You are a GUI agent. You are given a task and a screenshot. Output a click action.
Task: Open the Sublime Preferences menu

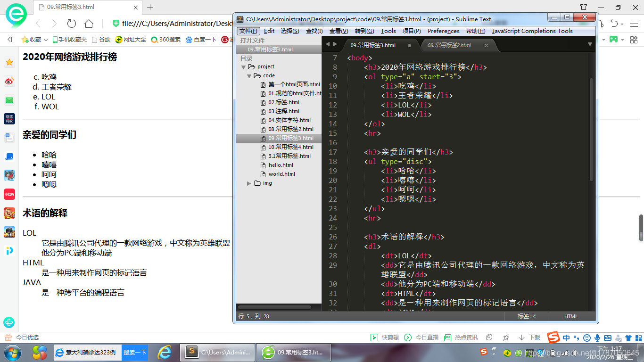(x=444, y=31)
